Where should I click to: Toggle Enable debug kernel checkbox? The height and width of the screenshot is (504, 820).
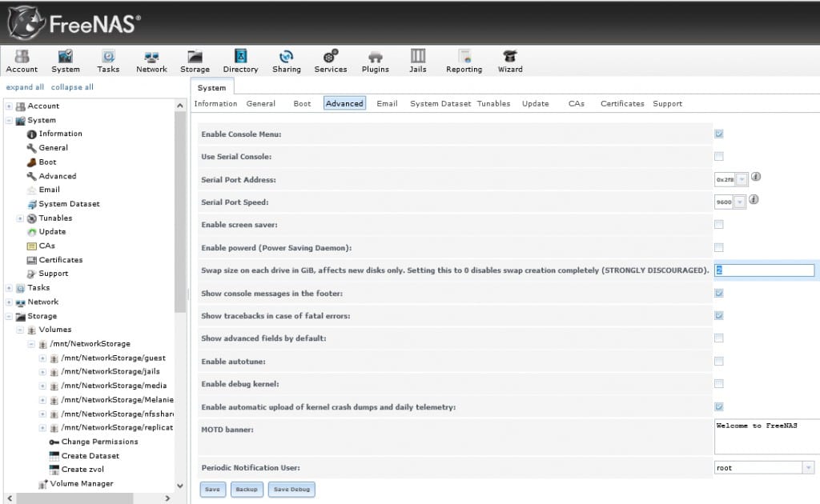(x=719, y=383)
